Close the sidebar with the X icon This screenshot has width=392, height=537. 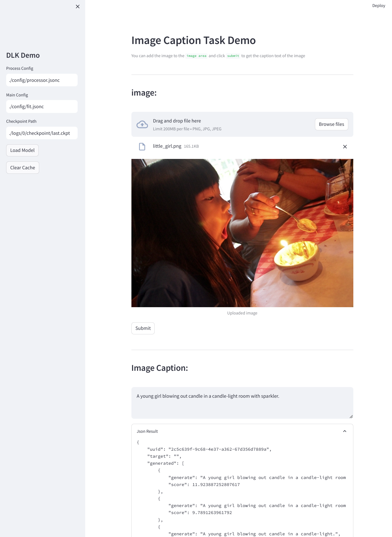(x=78, y=6)
